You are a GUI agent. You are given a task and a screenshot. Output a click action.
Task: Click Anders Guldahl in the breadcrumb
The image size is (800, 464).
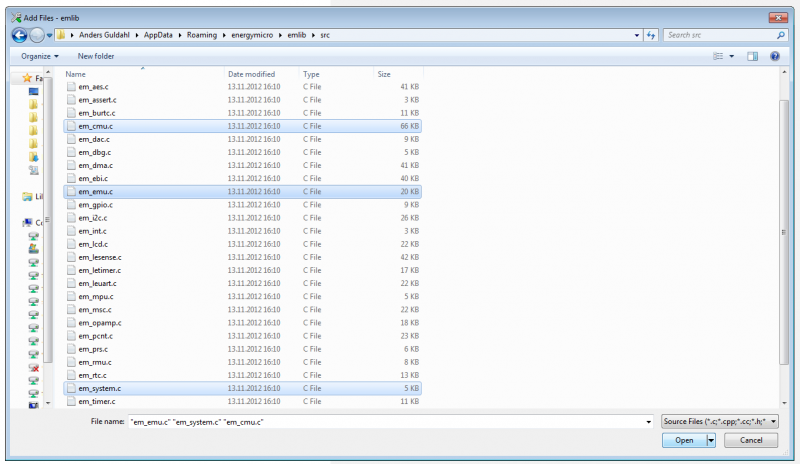pyautogui.click(x=104, y=35)
